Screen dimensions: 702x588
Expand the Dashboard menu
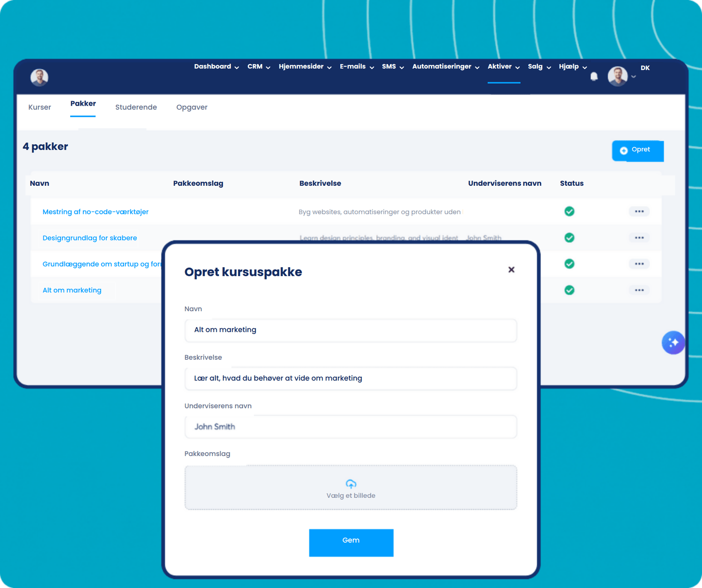tap(217, 66)
